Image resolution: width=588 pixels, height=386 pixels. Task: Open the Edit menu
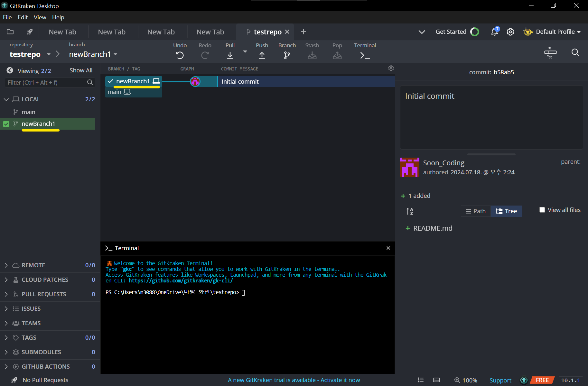coord(23,17)
